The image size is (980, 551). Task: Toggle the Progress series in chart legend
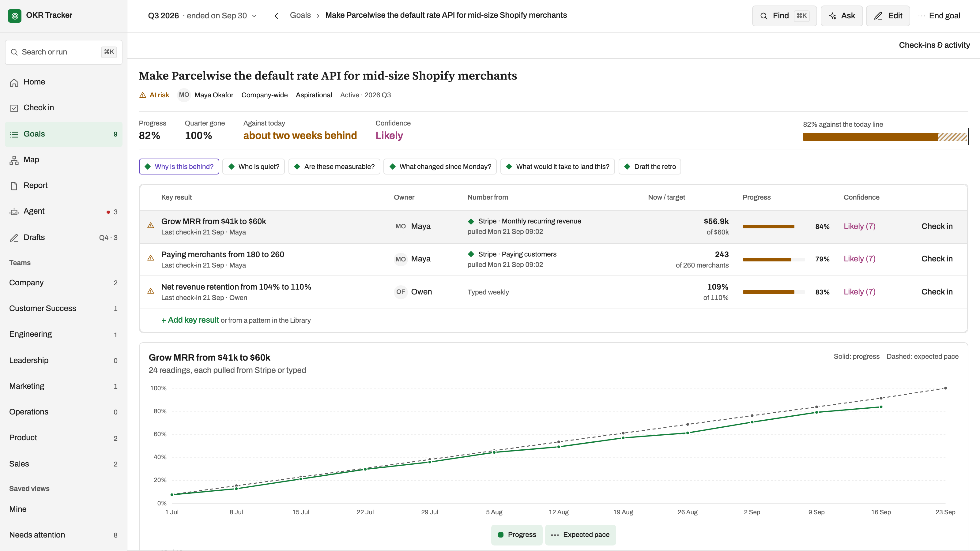(517, 535)
